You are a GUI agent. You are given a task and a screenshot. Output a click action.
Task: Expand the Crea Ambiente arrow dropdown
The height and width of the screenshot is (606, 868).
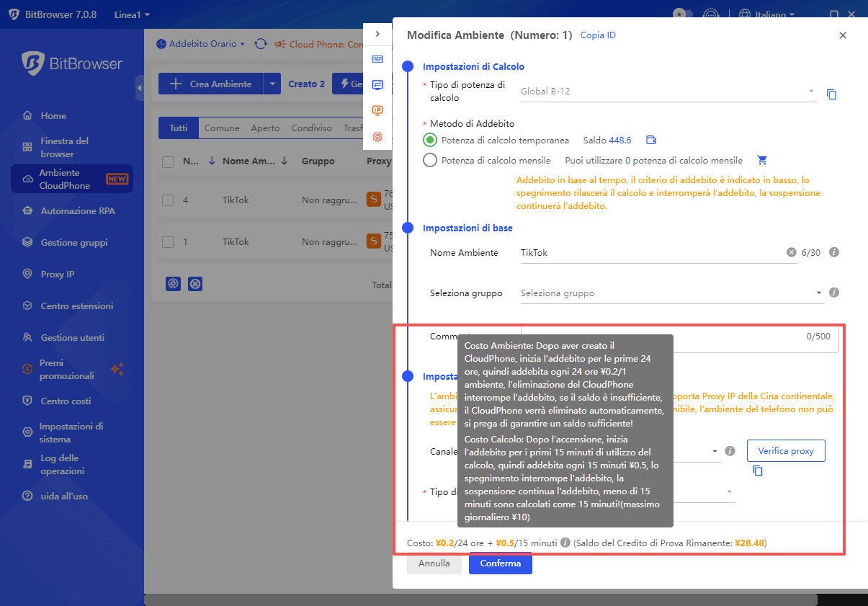tap(272, 84)
